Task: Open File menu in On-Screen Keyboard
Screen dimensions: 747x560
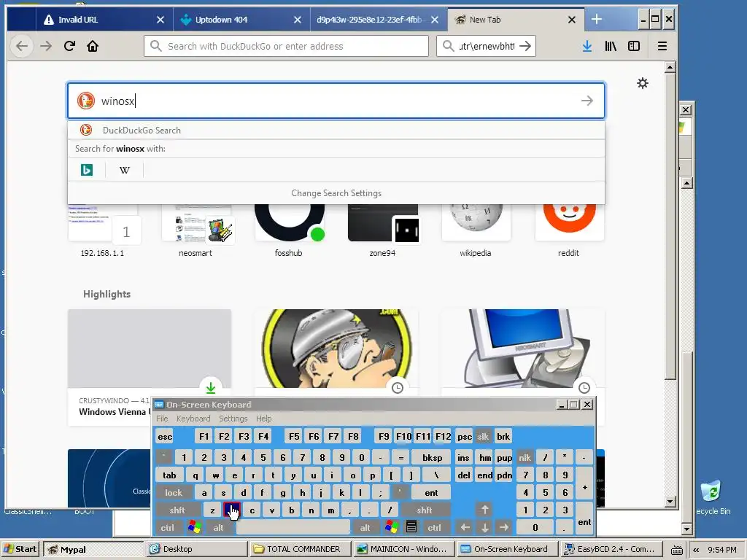Action: point(162,419)
